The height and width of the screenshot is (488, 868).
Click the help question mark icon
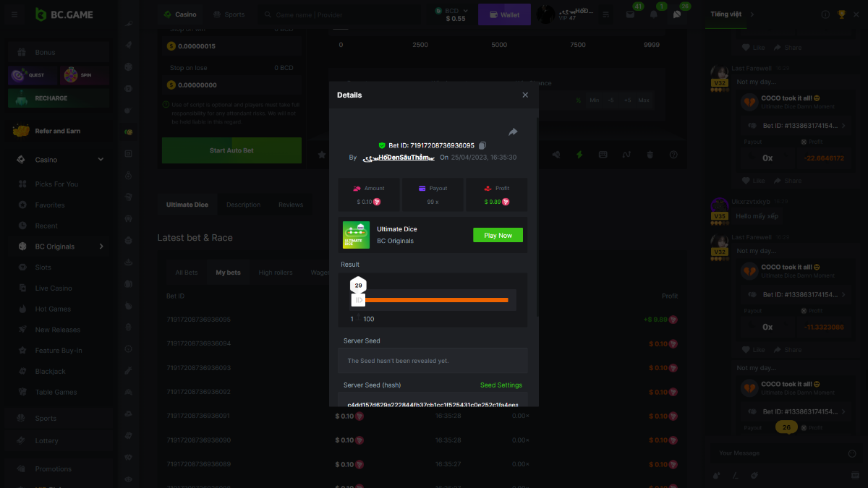click(673, 154)
